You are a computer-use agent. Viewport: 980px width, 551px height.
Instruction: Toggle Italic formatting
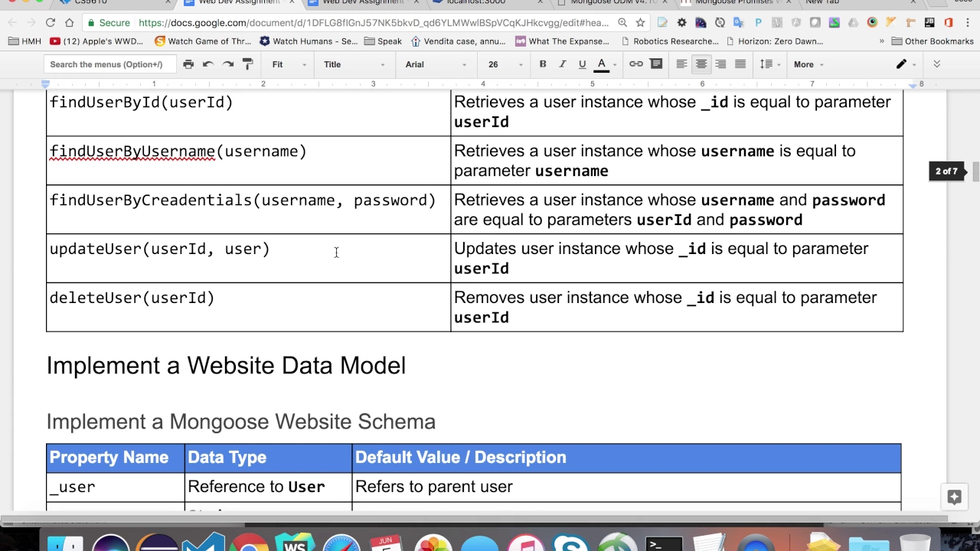[x=563, y=64]
